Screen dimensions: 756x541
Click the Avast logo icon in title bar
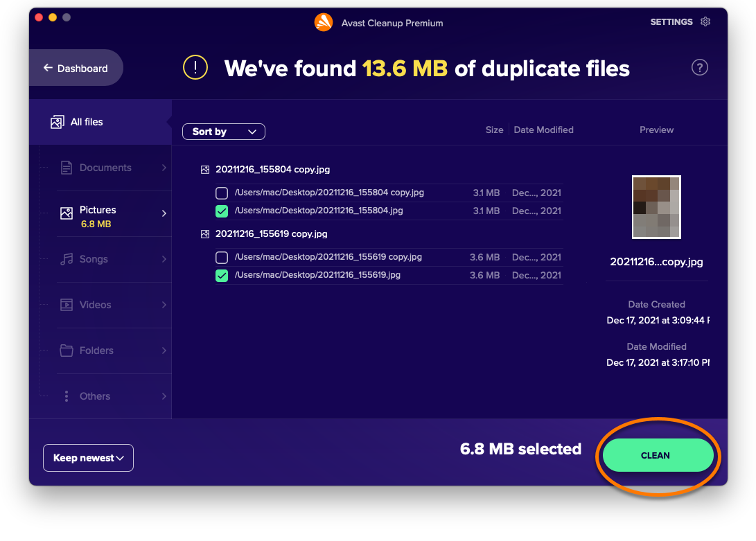click(x=324, y=22)
